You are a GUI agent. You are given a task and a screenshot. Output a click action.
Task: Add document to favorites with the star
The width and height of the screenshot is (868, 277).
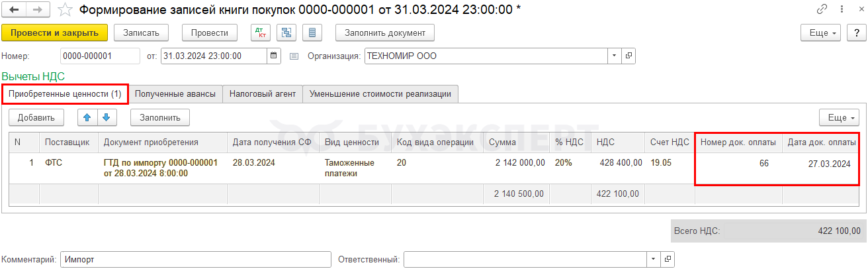65,10
